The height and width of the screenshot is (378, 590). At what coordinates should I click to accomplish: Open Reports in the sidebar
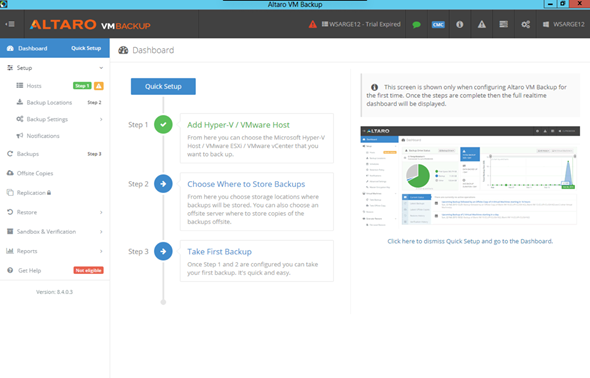pos(27,251)
